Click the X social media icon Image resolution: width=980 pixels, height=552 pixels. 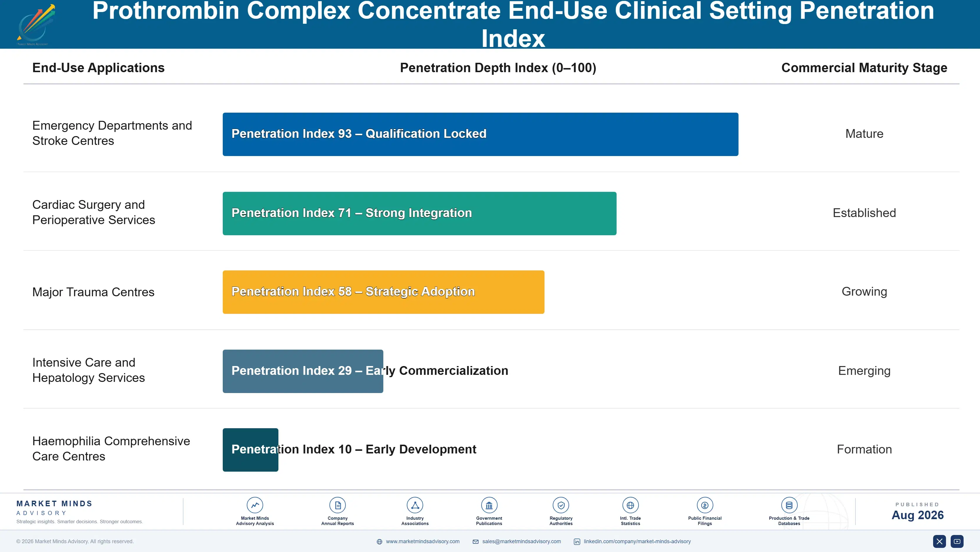(x=939, y=541)
